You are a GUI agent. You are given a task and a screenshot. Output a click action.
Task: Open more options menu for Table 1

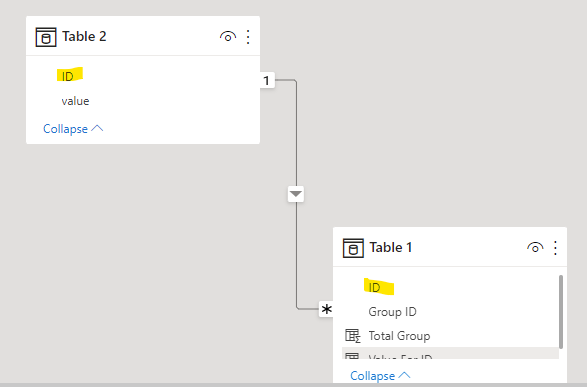[x=555, y=248]
